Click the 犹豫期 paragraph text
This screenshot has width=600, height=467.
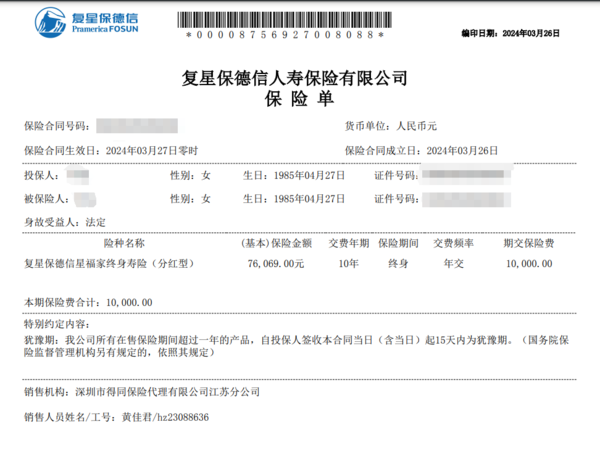(x=297, y=346)
